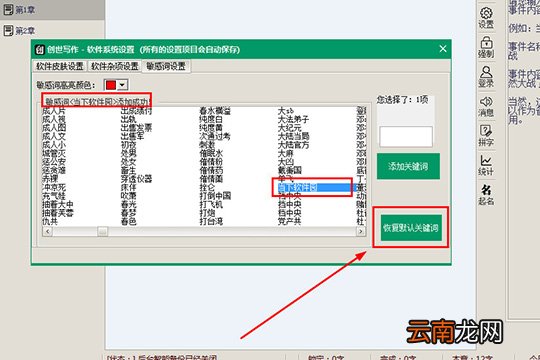540x360 pixels.
Task: Select the word 打倒中国 in list
Action: point(215,196)
